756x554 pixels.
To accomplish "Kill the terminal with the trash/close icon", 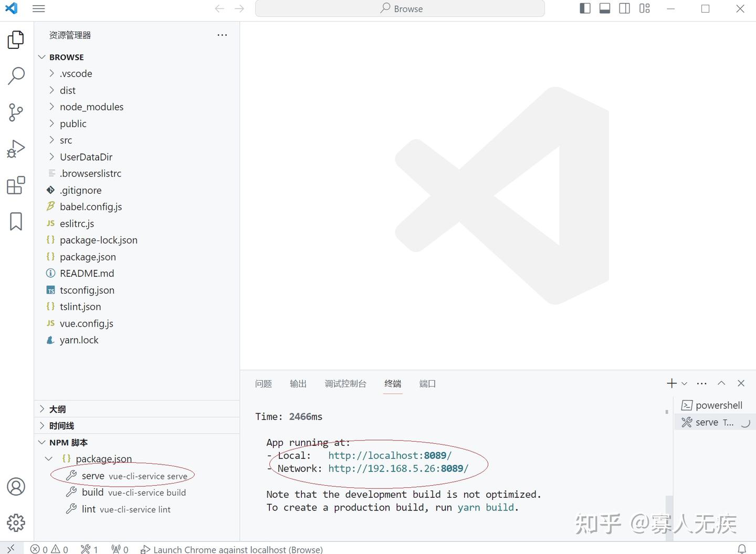I will click(741, 383).
